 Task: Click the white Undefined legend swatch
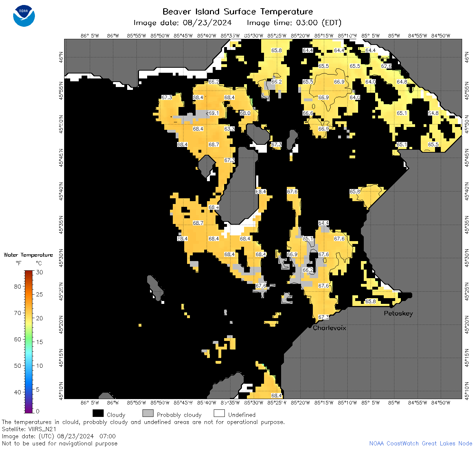(x=219, y=413)
